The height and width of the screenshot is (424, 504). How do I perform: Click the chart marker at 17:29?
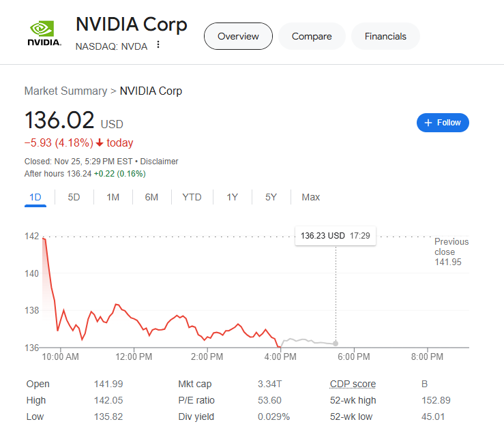tap(336, 343)
